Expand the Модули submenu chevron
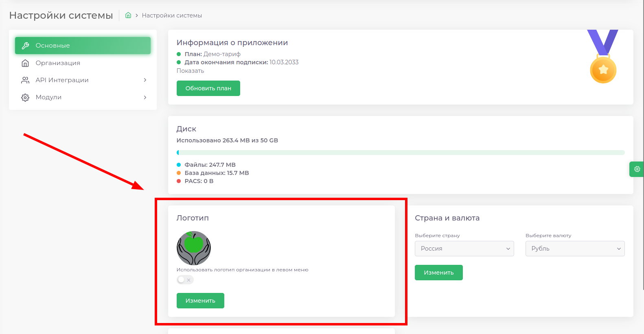The height and width of the screenshot is (334, 644). (x=145, y=98)
